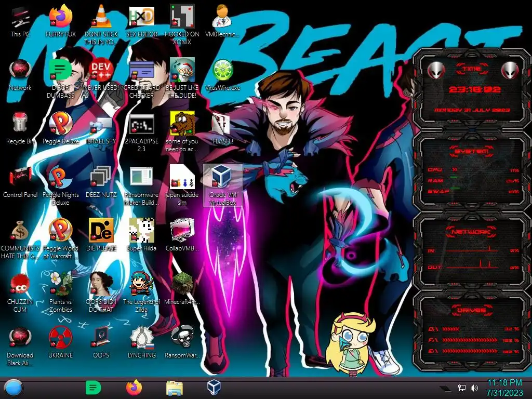Open the VLC cone shortcut on desktop
This screenshot has width=532, height=399.
click(101, 25)
